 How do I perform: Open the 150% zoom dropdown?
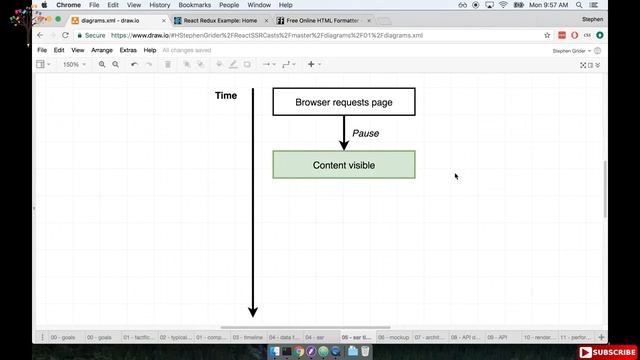click(74, 64)
